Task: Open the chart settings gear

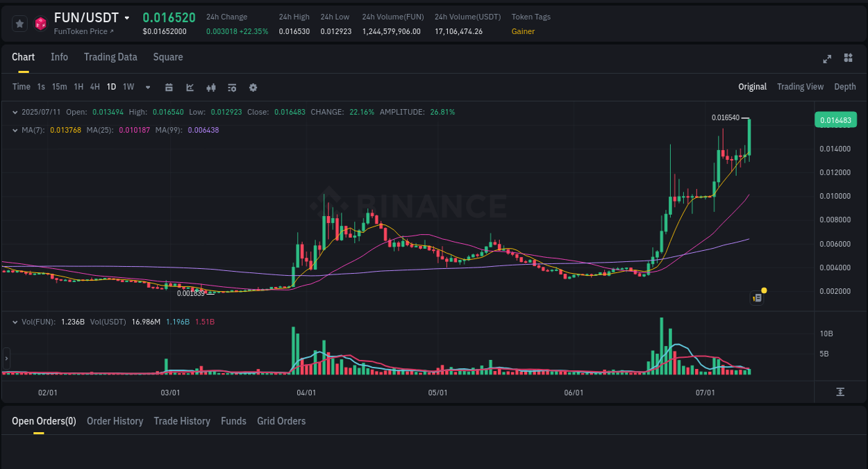Action: [x=253, y=87]
